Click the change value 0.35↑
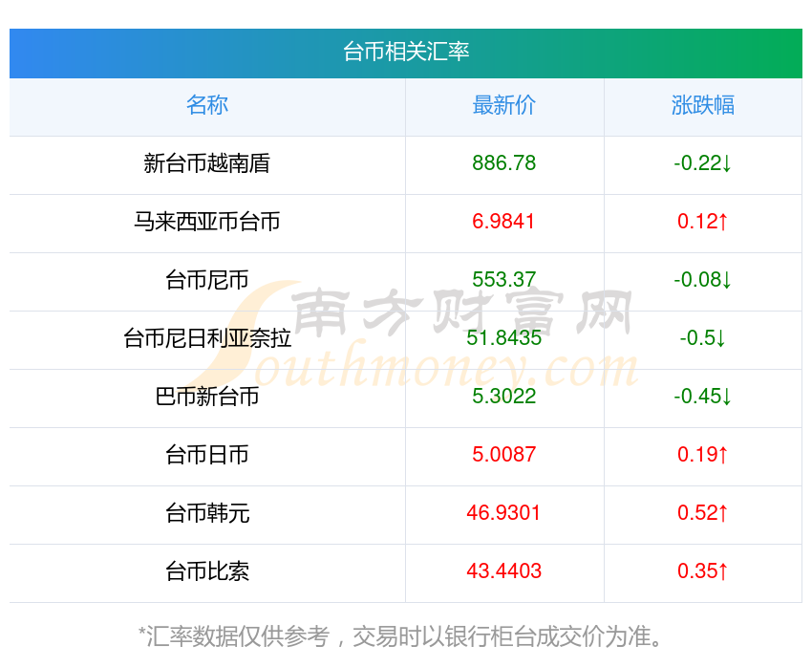This screenshot has width=812, height=667. pos(703,571)
